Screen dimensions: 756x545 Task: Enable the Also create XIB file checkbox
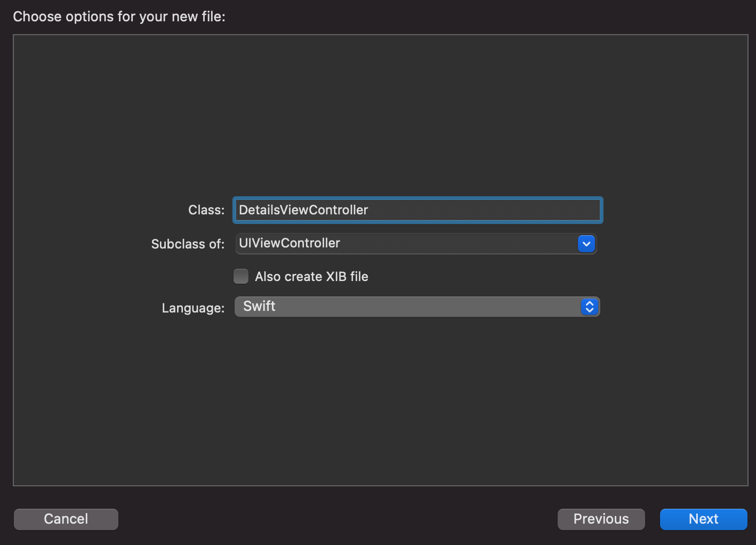(241, 276)
